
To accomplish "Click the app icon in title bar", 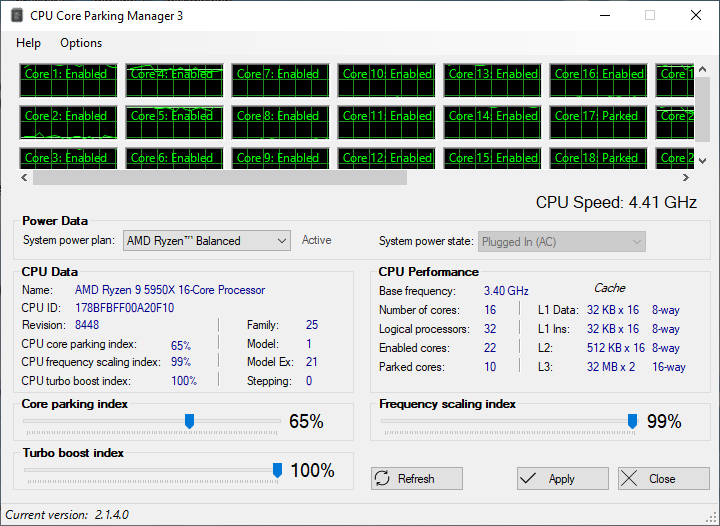I will click(x=16, y=16).
